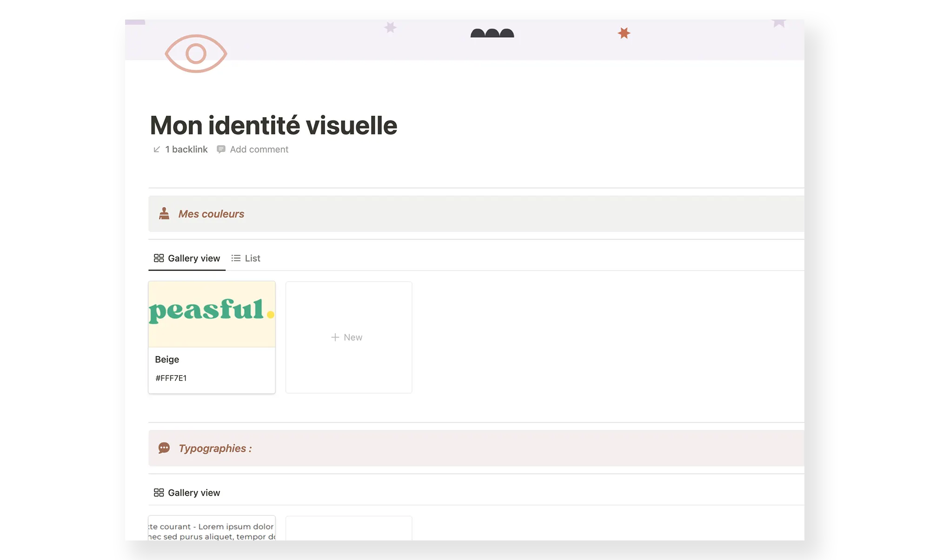Click the stamp icon beside Mes couleurs
The width and height of the screenshot is (930, 560).
pyautogui.click(x=164, y=213)
